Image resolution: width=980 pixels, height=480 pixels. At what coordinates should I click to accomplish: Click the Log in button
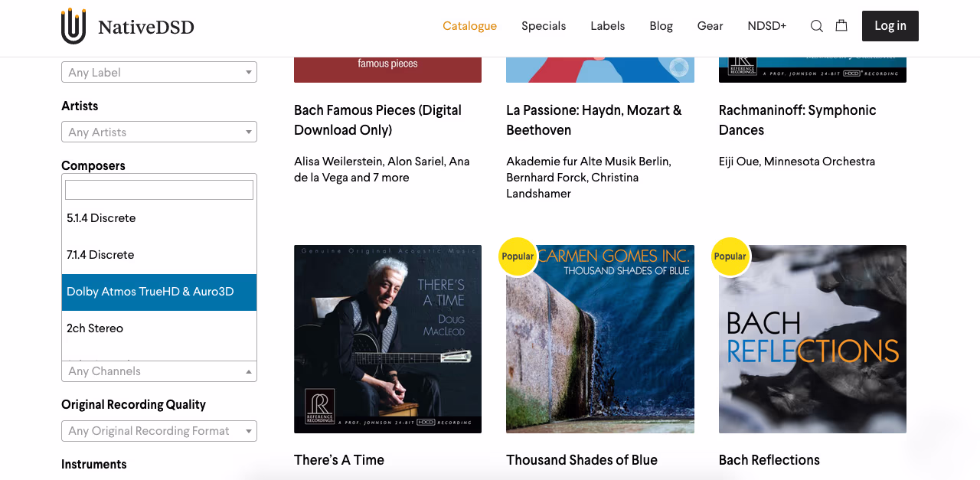point(890,26)
